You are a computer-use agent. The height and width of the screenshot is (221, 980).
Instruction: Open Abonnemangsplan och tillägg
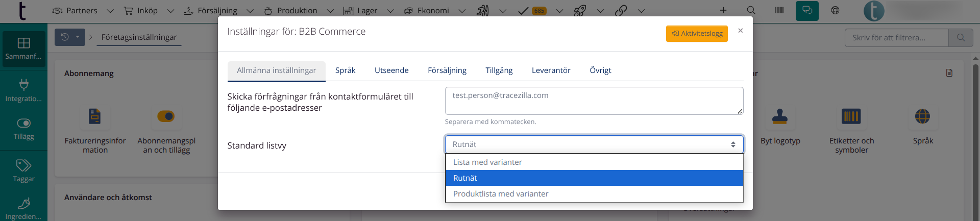pyautogui.click(x=166, y=130)
